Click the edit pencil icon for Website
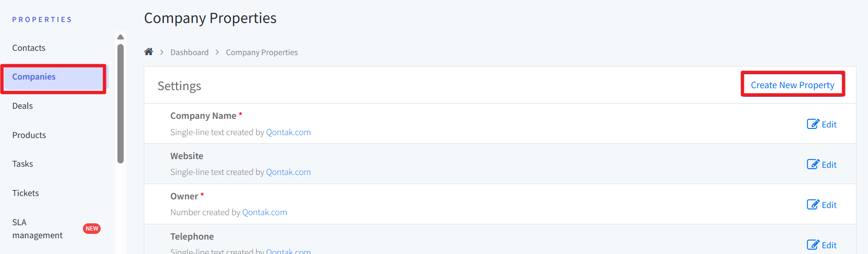The height and width of the screenshot is (254, 868). [813, 164]
